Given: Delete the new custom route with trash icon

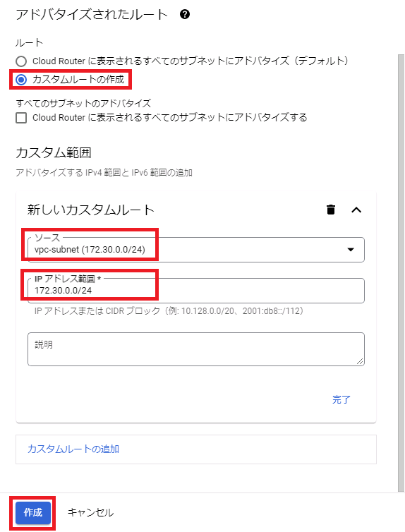Looking at the screenshot, I should click(x=331, y=210).
